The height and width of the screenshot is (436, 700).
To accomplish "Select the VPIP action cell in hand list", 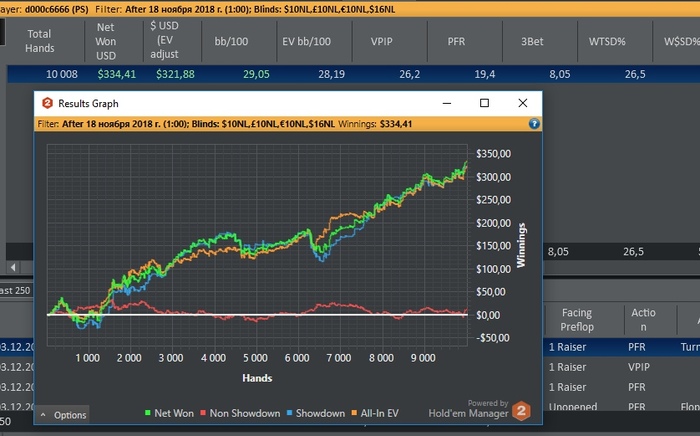I will tap(638, 367).
